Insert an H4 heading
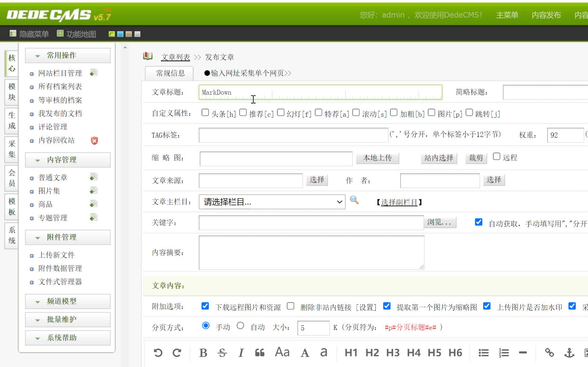Viewport: 588px width, 367px height. [x=414, y=353]
